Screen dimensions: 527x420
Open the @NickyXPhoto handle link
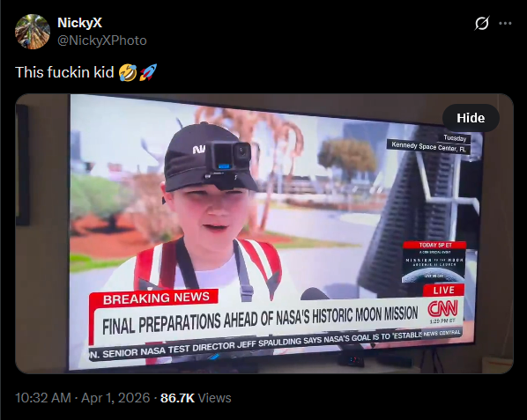pos(102,41)
